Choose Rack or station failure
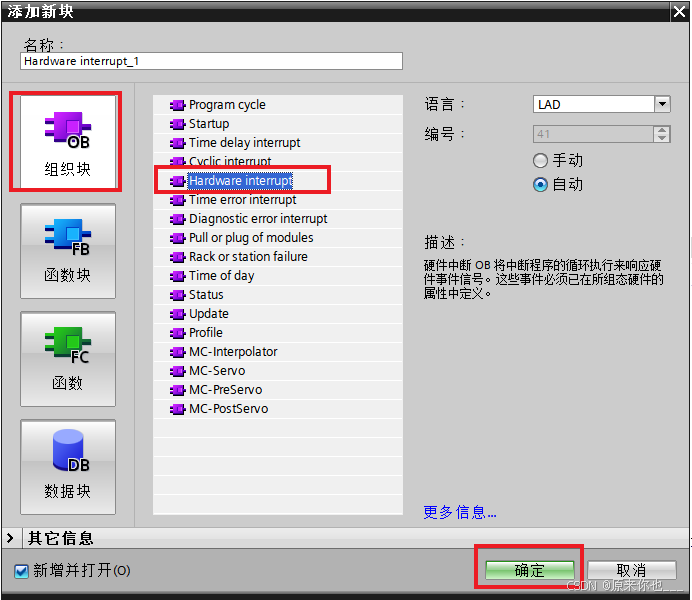 click(x=248, y=257)
